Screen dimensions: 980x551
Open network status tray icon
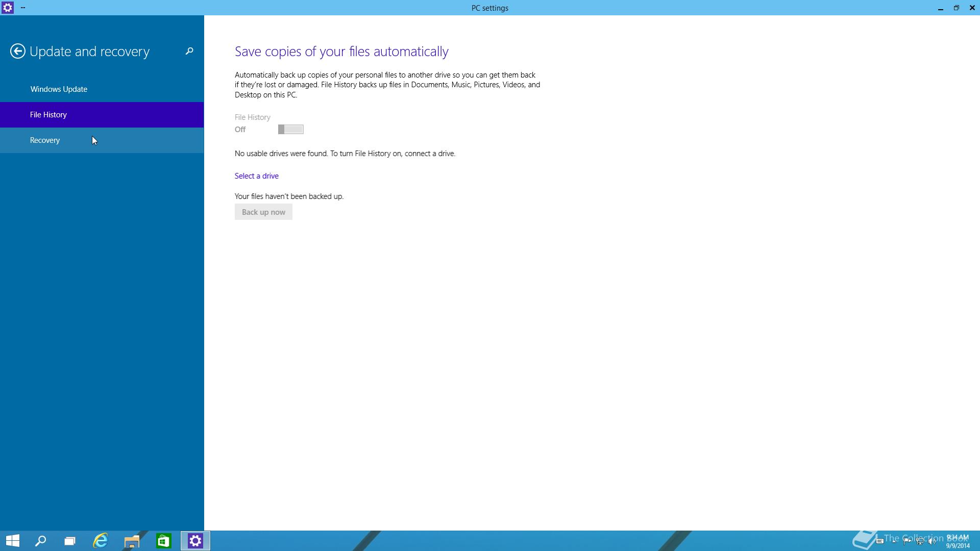[x=920, y=541]
